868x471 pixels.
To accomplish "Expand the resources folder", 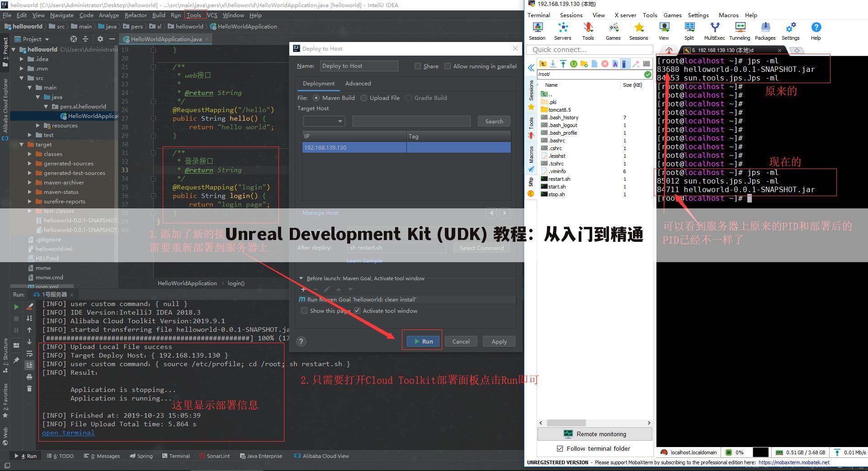I will [x=38, y=125].
